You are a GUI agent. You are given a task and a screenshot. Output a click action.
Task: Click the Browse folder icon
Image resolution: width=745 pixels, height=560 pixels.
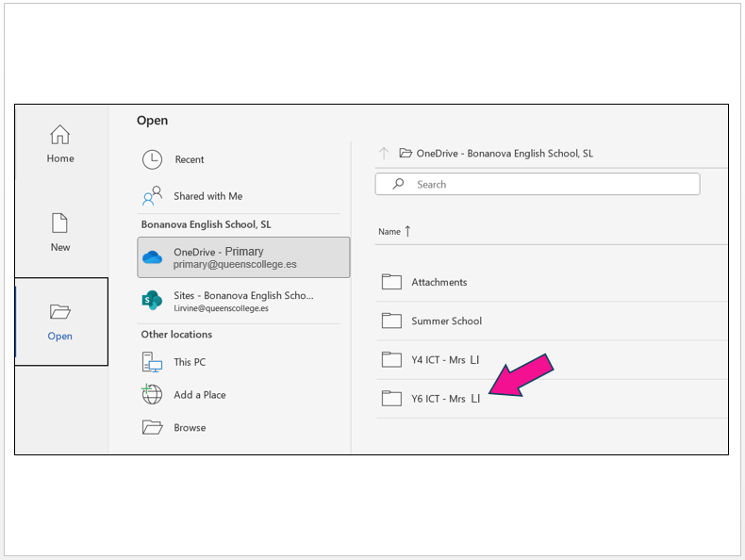coord(152,428)
